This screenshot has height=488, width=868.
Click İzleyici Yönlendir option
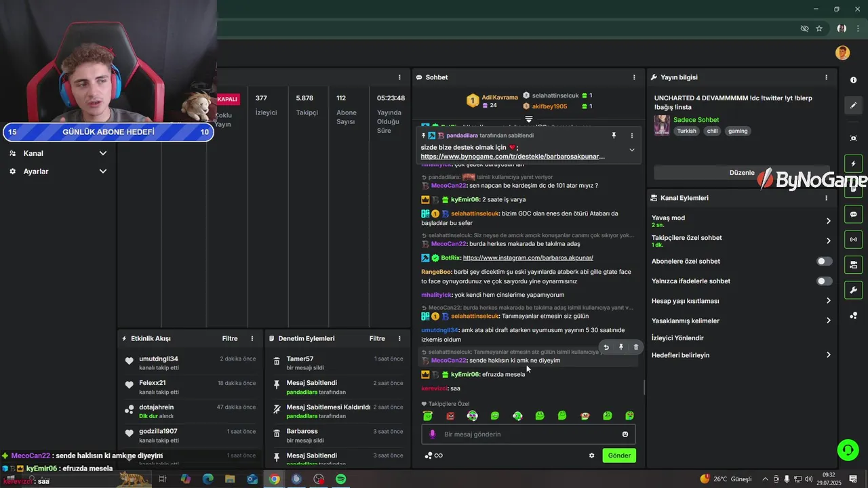(677, 338)
